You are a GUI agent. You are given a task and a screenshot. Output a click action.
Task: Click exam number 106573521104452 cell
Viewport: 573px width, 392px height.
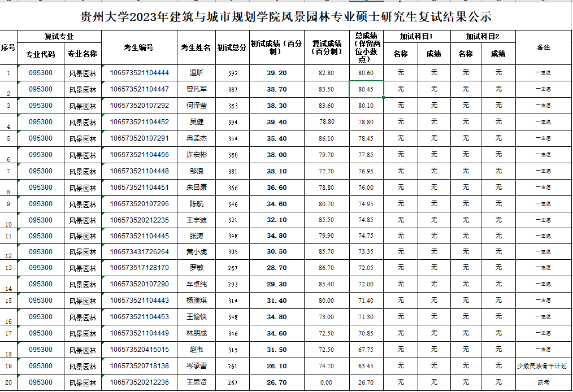click(139, 122)
